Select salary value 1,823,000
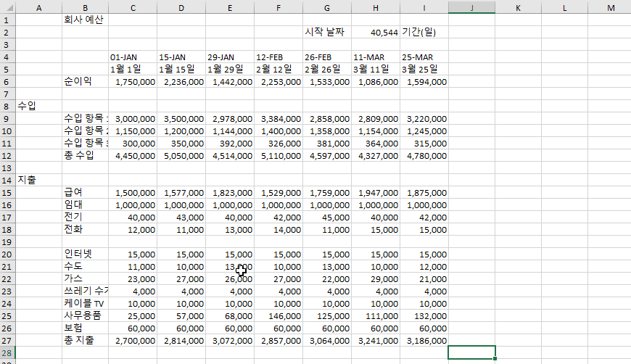Image resolution: width=631 pixels, height=364 pixels. click(230, 193)
